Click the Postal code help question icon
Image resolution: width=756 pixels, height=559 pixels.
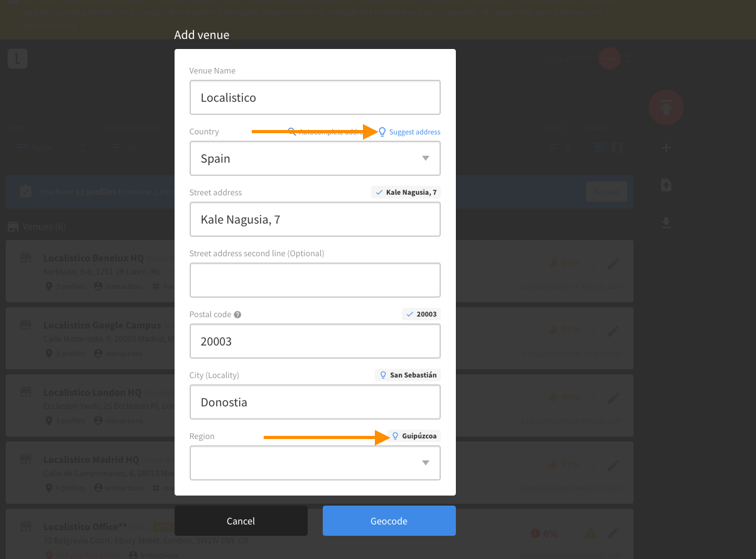click(237, 315)
